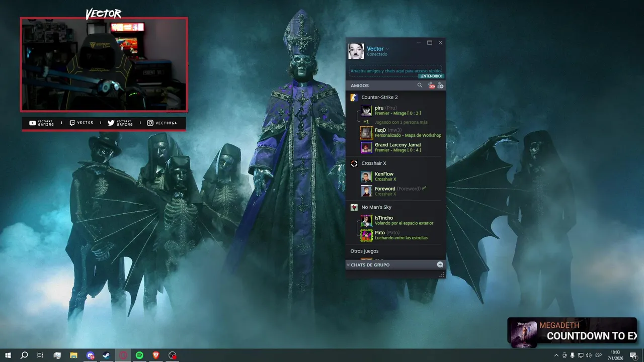
Task: Search friends with the magnifier icon
Action: pos(420,85)
